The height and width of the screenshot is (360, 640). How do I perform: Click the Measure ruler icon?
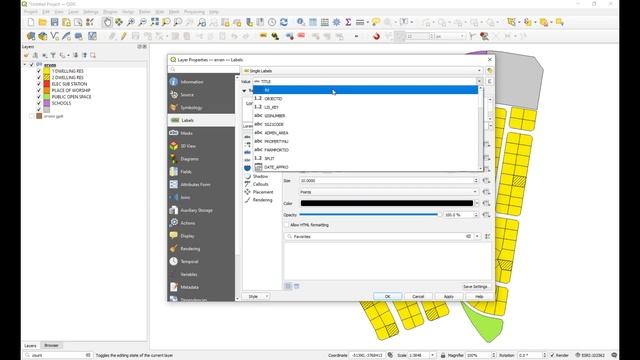[x=360, y=22]
